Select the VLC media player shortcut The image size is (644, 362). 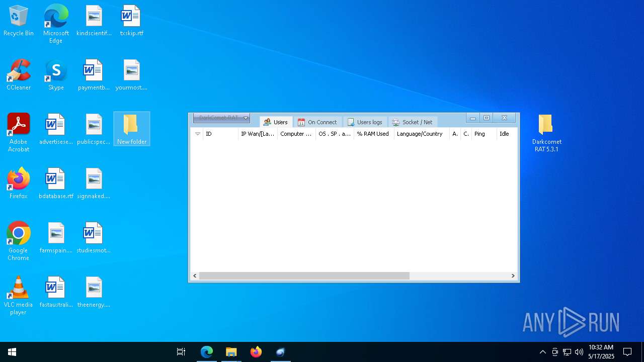point(19,296)
